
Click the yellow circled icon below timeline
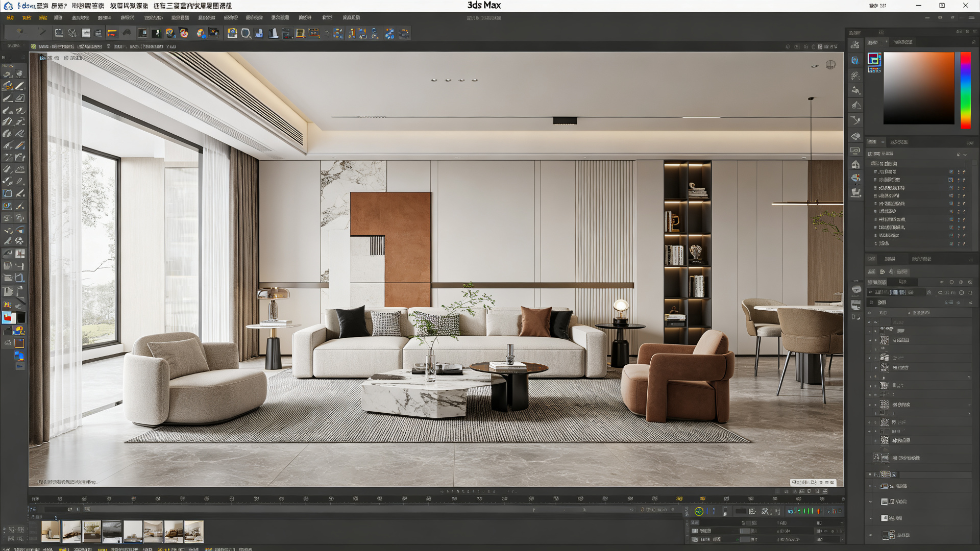[x=699, y=511]
